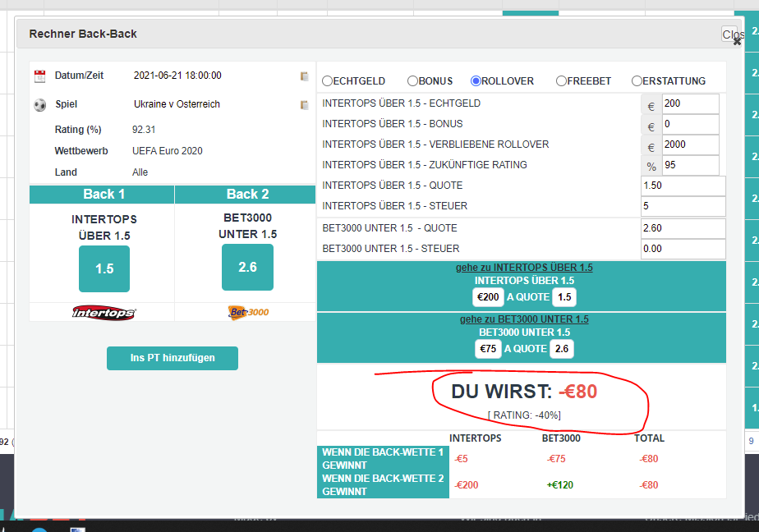Edit Intertops Bonus amount field
Viewport: 759px width, 532px height.
[690, 124]
